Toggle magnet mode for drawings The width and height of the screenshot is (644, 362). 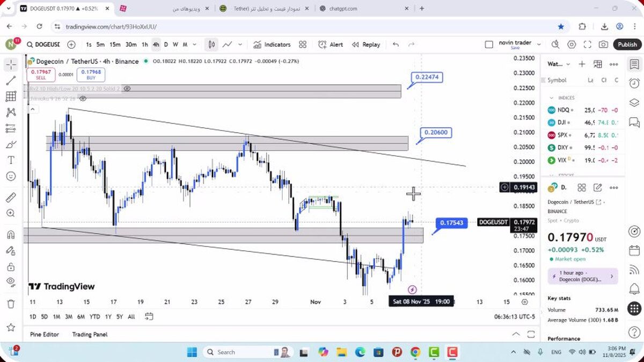pyautogui.click(x=11, y=234)
